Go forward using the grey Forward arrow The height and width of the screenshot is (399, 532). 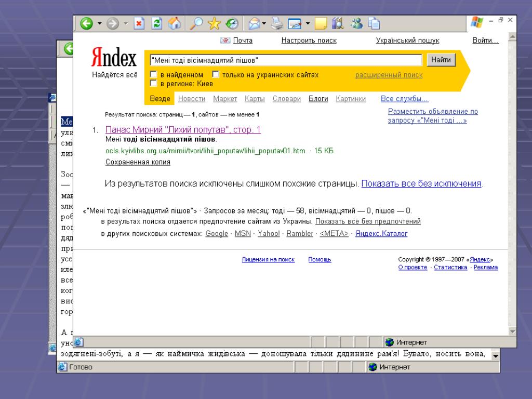[x=113, y=23]
